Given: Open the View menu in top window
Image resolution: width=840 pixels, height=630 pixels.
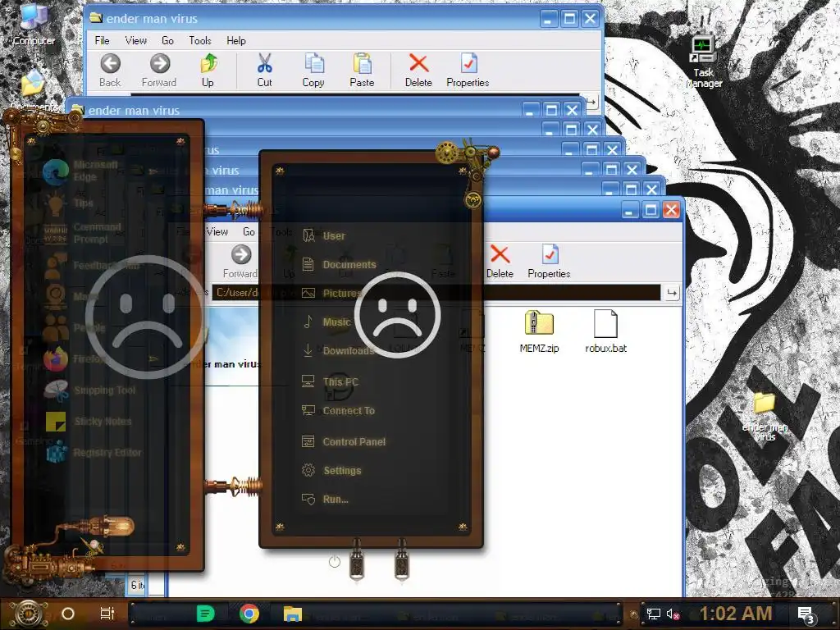Looking at the screenshot, I should tap(135, 41).
